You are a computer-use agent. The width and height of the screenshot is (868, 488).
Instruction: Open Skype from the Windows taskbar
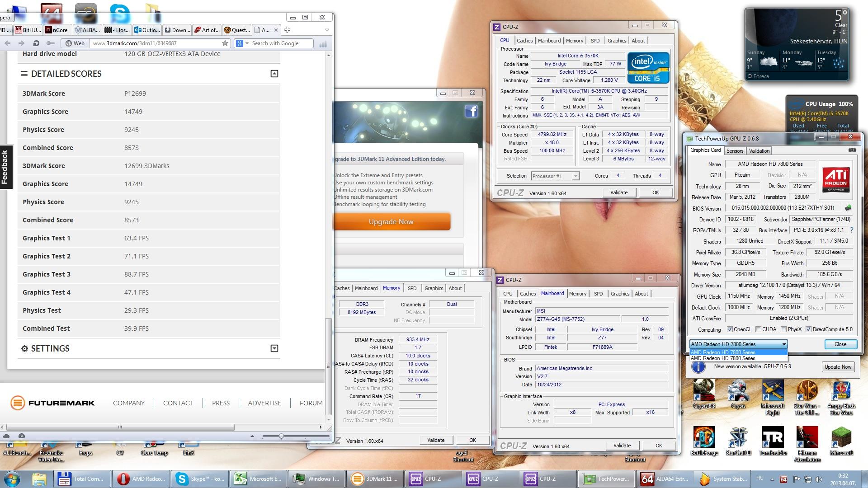click(x=200, y=479)
